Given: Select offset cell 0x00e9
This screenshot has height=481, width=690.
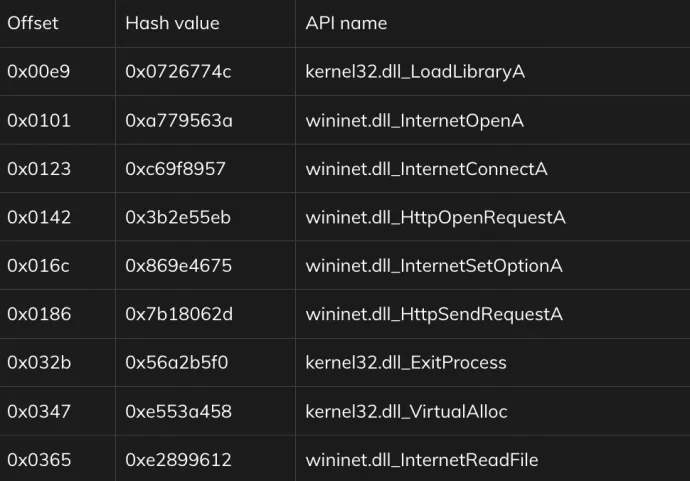Looking at the screenshot, I should point(39,72).
